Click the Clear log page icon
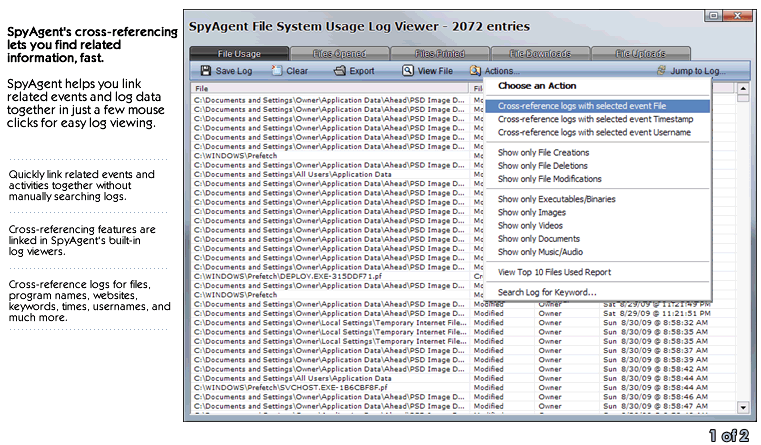The width and height of the screenshot is (761, 445). click(277, 71)
